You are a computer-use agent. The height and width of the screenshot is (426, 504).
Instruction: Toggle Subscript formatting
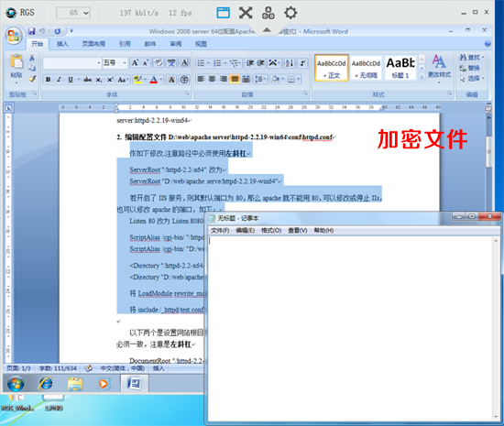click(x=99, y=80)
